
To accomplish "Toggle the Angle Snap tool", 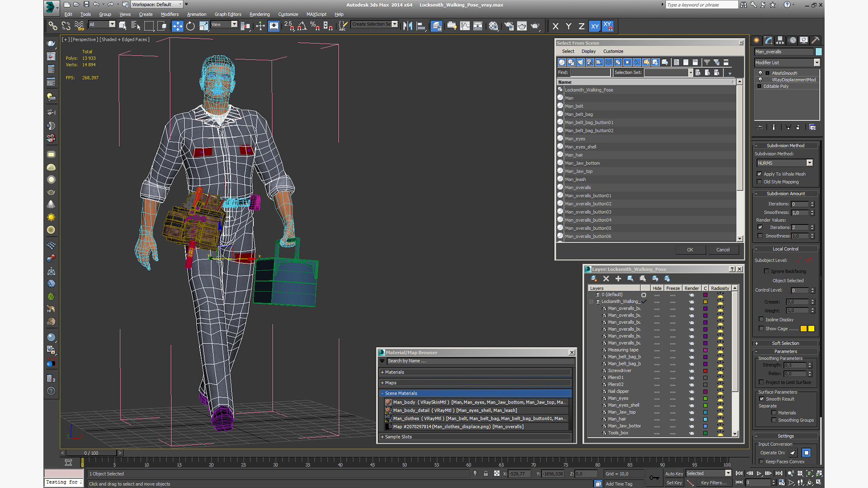I will point(302,26).
